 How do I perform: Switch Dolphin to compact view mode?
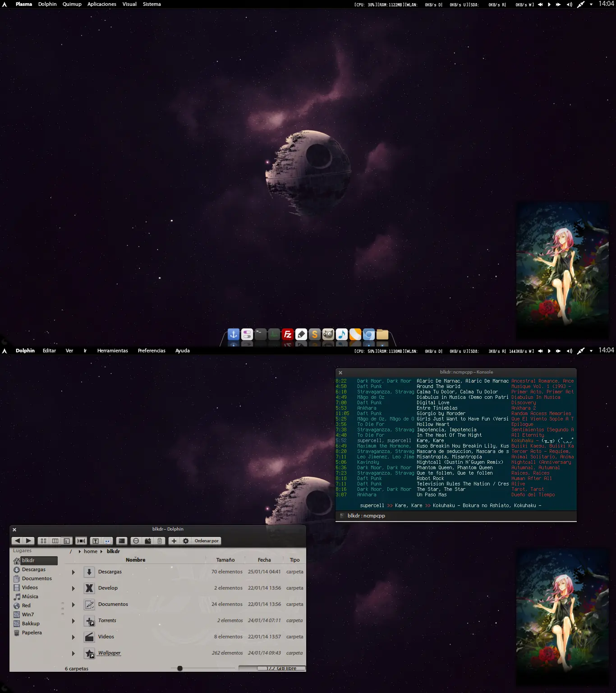tap(55, 541)
